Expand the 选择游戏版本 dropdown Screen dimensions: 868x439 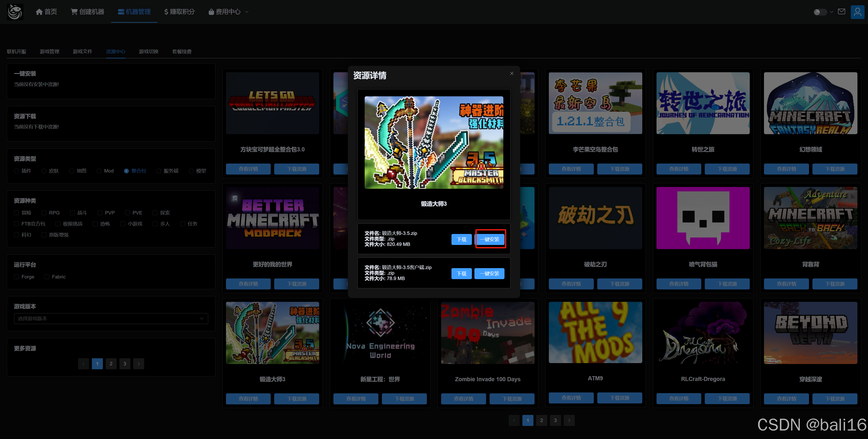click(x=111, y=319)
